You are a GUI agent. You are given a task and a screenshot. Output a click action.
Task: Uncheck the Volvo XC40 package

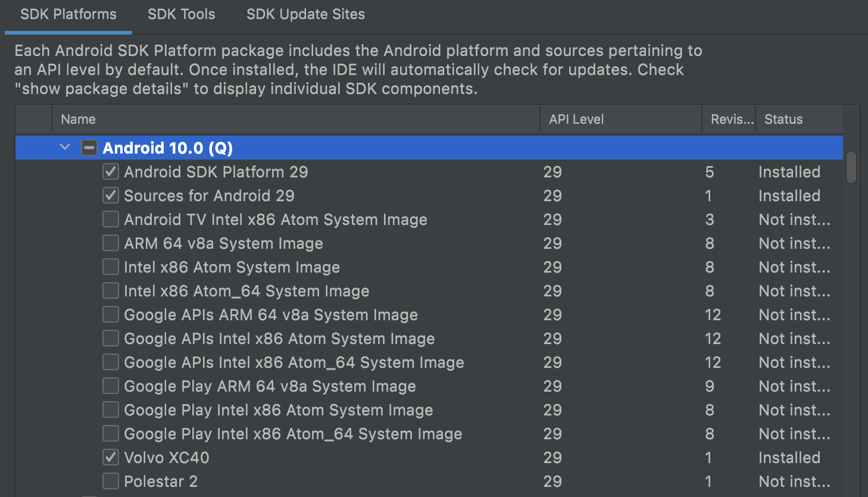coord(111,458)
